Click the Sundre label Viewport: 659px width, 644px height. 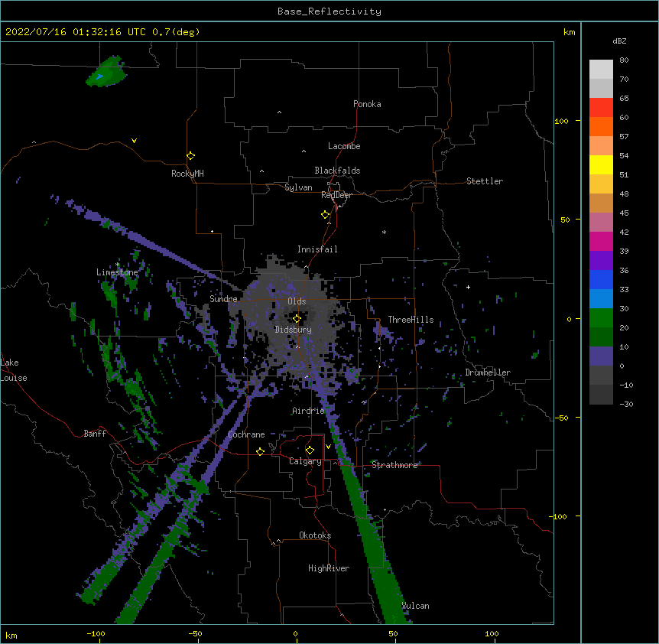(x=223, y=299)
